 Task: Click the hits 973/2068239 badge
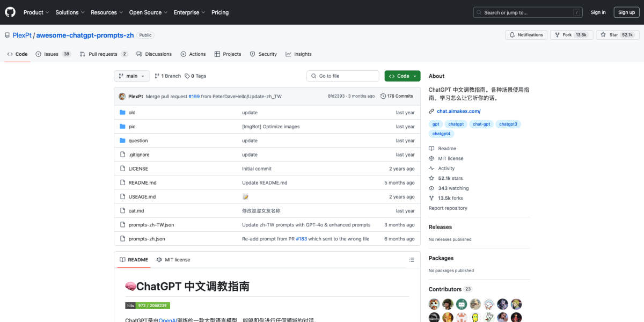[x=147, y=305]
